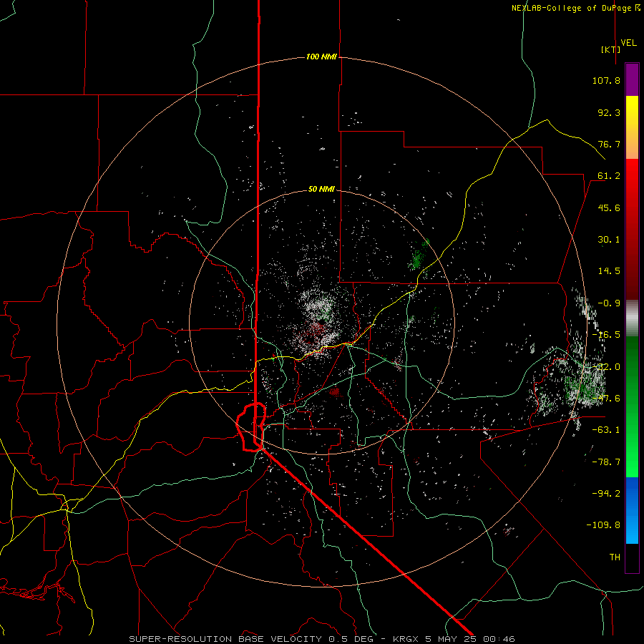Select the 14.5 velocity scale label
The height and width of the screenshot is (644, 644).
609,271
